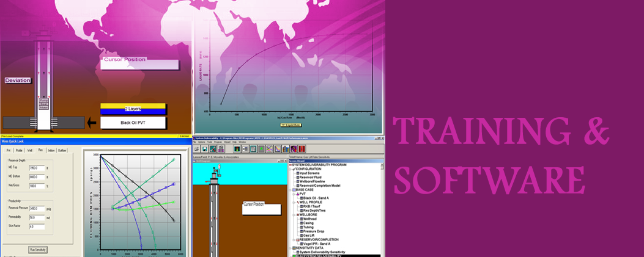
Task: Click the MD Bottom input field
Action: click(x=37, y=177)
